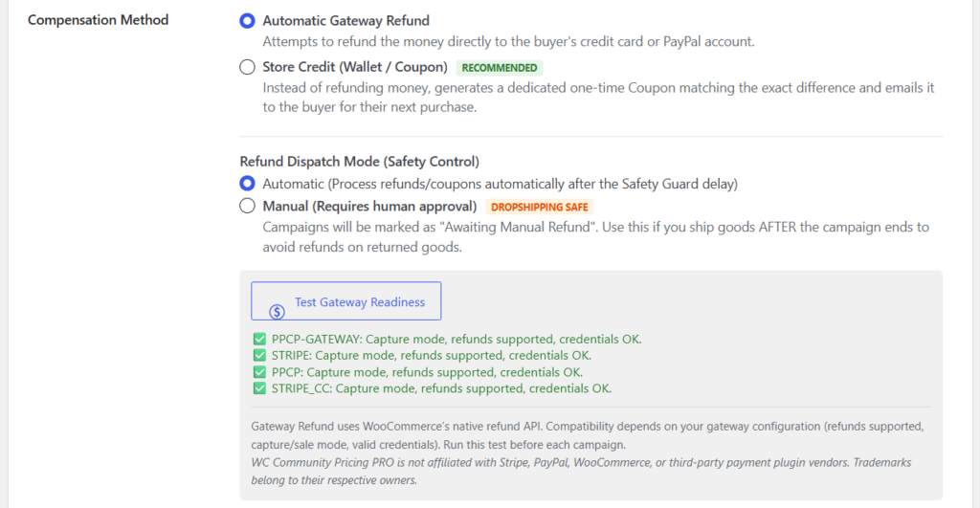The width and height of the screenshot is (980, 508).
Task: Click the STRIPE_CC capture mode status text
Action: tap(441, 388)
